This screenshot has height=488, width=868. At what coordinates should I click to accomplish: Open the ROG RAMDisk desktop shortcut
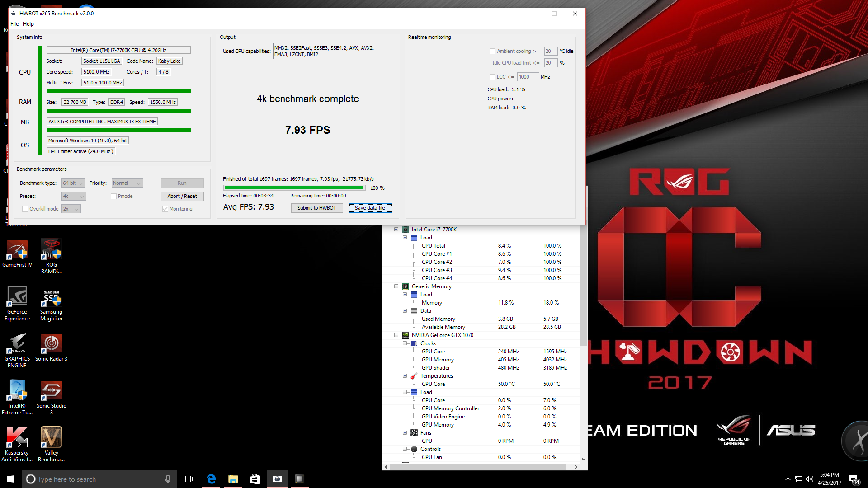coord(51,256)
